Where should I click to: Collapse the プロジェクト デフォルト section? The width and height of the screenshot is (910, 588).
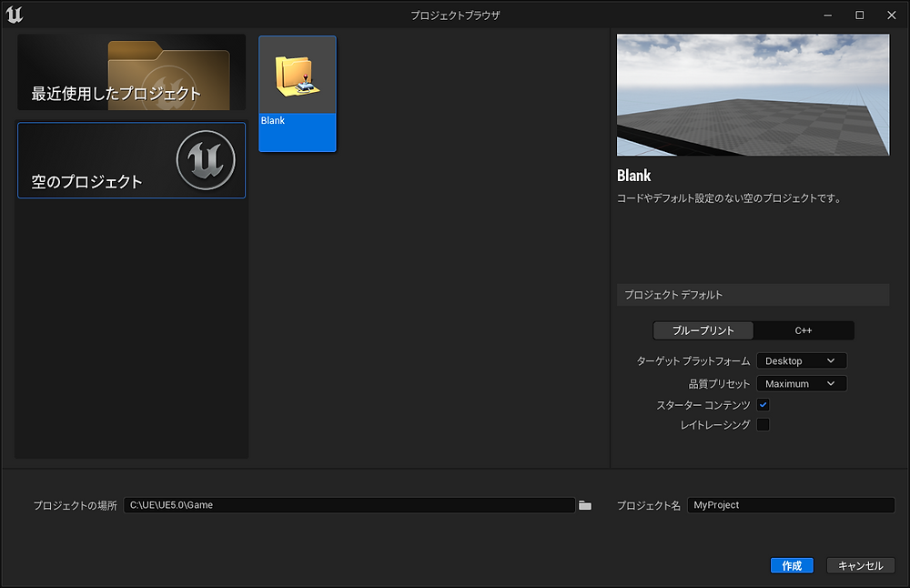(x=753, y=295)
